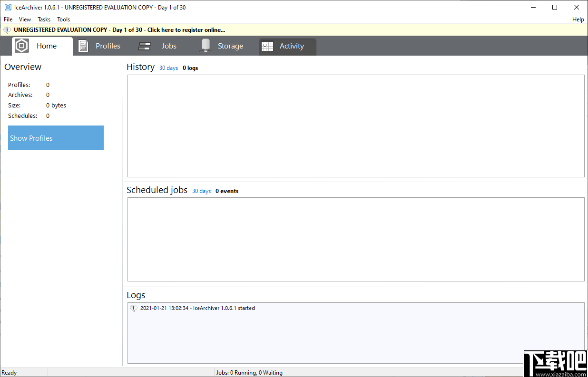
Task: Click the Activity calendar grid icon
Action: [x=267, y=46]
